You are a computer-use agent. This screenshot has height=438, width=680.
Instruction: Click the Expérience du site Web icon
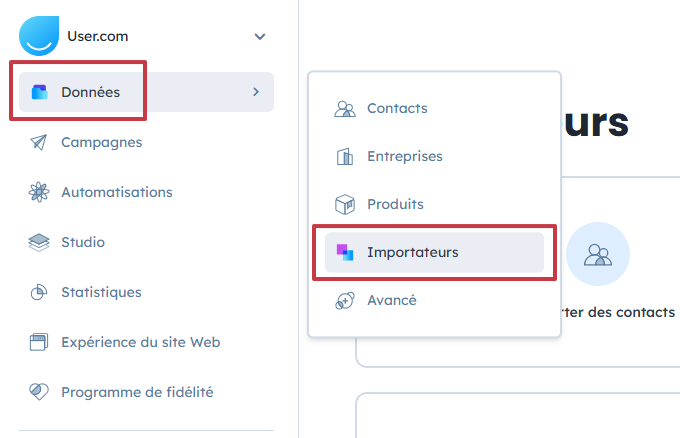(39, 342)
